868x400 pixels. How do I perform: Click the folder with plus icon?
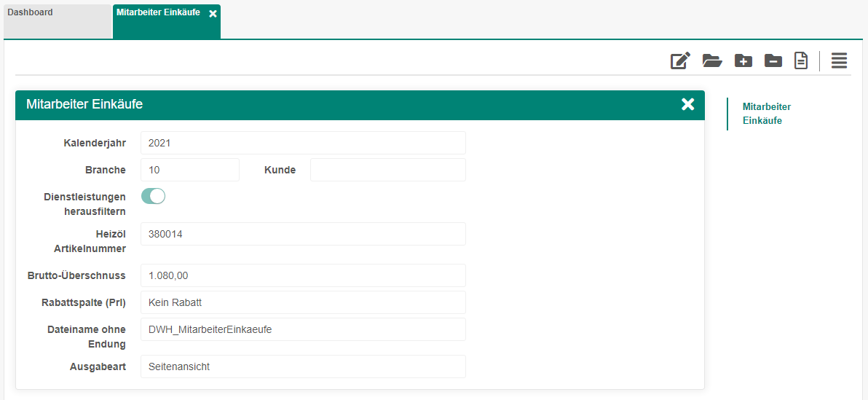(x=743, y=61)
